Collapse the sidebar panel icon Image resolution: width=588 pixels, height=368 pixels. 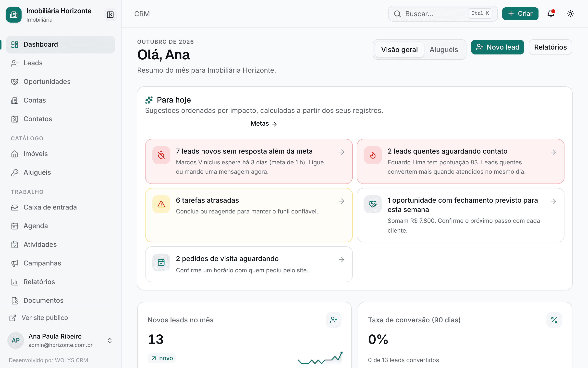pyautogui.click(x=110, y=15)
